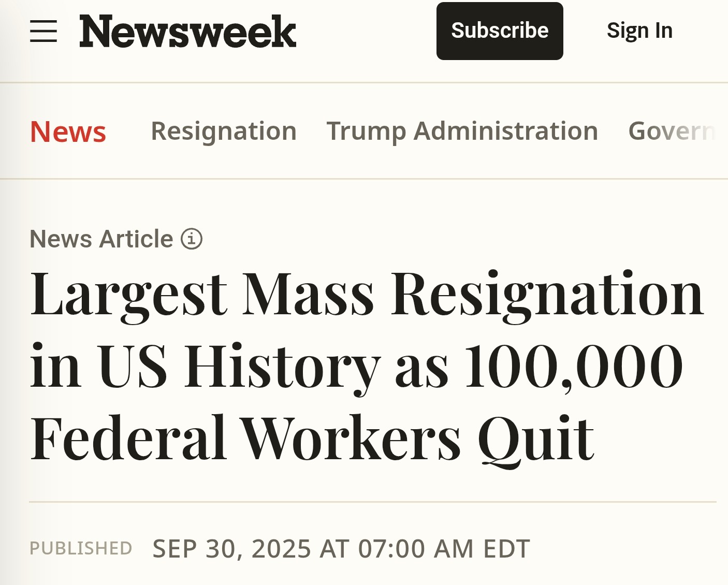
Task: Click Resignation in the article headline
Action: pyautogui.click(x=547, y=295)
